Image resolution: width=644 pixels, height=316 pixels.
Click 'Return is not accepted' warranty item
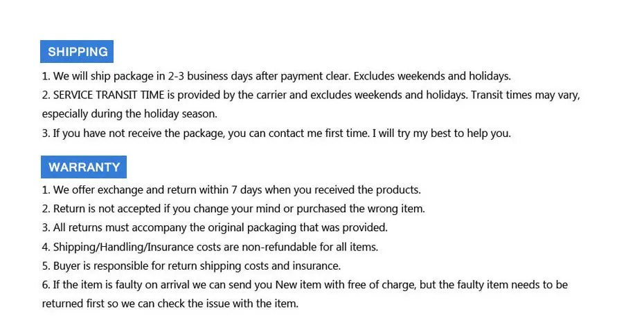click(x=233, y=209)
